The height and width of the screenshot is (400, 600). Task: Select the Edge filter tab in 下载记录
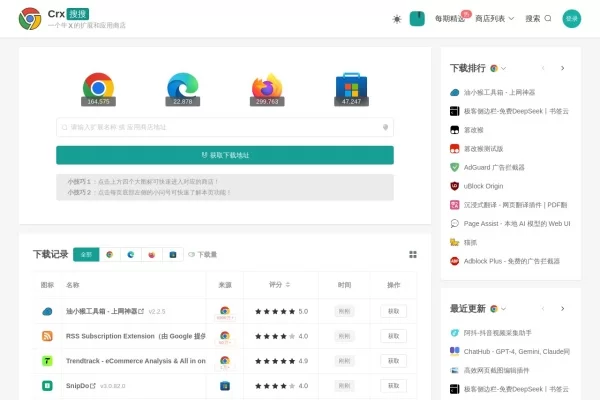point(130,255)
